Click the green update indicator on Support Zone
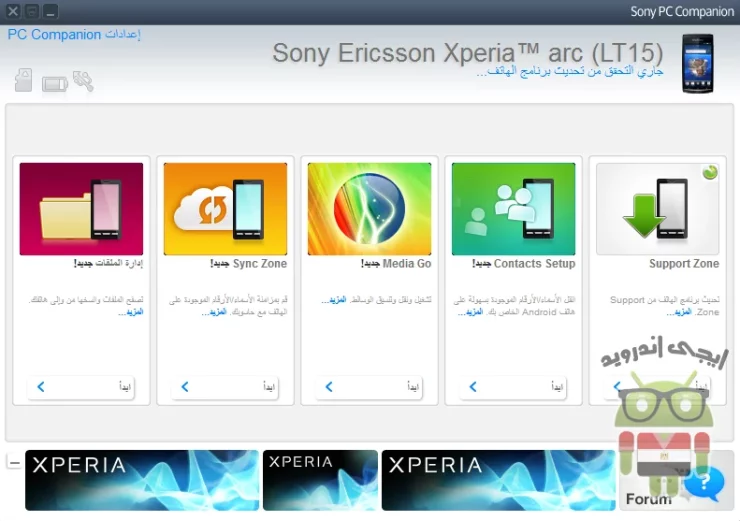Image resolution: width=740 pixels, height=521 pixels. pyautogui.click(x=710, y=172)
